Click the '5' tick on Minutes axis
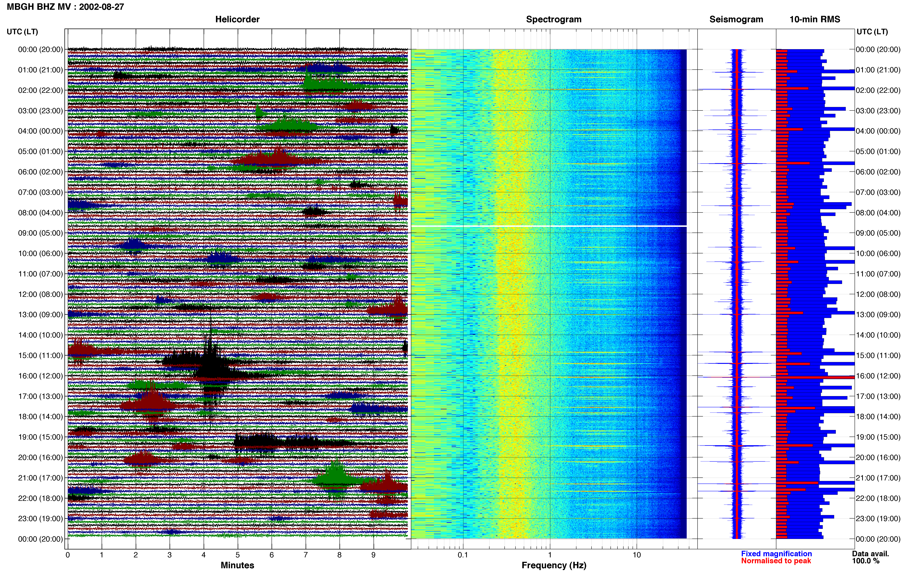This screenshot has height=578, width=924. point(238,555)
